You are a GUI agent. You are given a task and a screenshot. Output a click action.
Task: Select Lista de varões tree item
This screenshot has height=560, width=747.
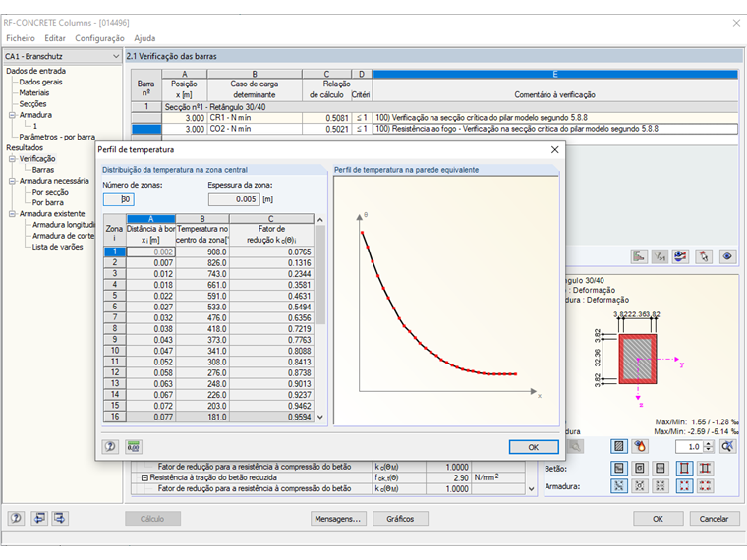[57, 247]
